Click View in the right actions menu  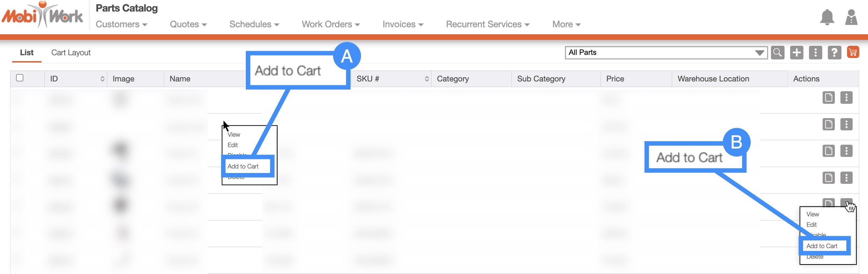(x=813, y=214)
